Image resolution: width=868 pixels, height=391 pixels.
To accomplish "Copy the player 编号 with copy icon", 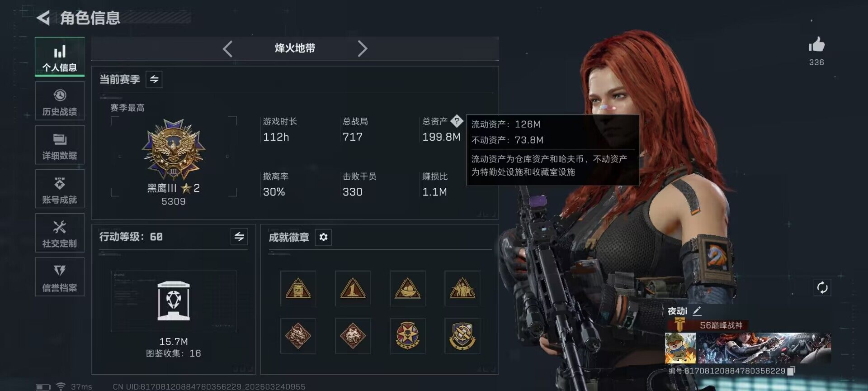I will 791,371.
